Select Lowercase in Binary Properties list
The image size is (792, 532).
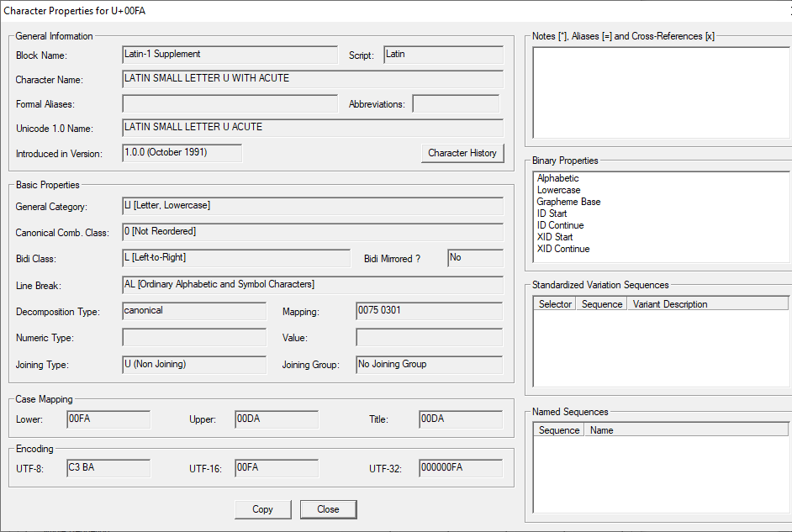(559, 190)
